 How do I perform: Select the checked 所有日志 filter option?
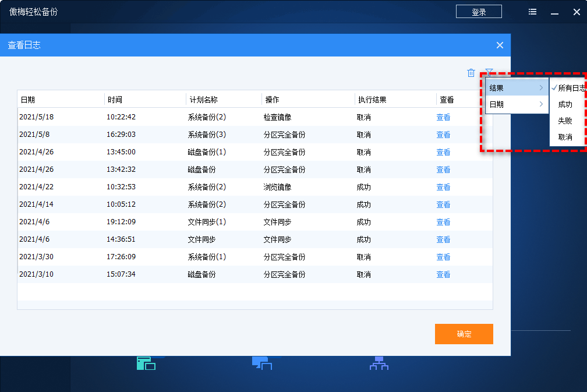point(571,88)
